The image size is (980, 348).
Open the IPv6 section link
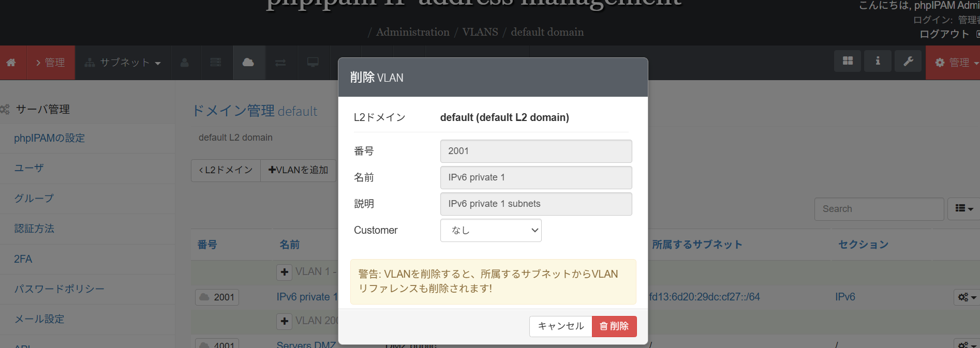(845, 297)
